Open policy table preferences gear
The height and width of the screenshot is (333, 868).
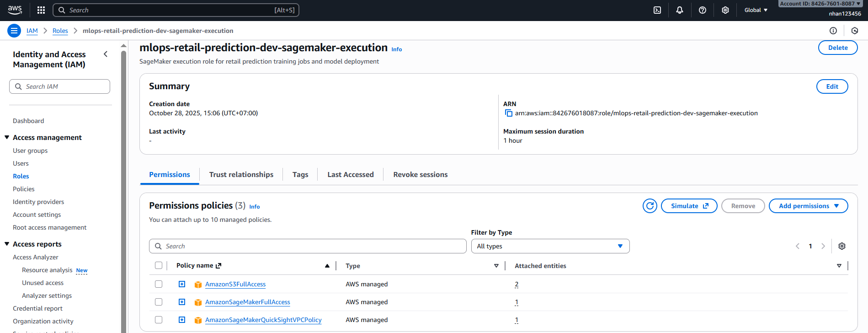[841, 246]
